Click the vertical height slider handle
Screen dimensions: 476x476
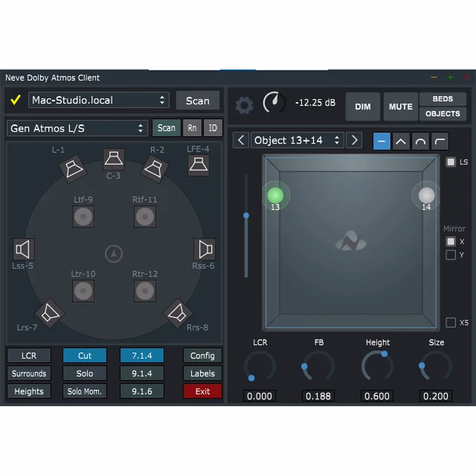tap(246, 215)
